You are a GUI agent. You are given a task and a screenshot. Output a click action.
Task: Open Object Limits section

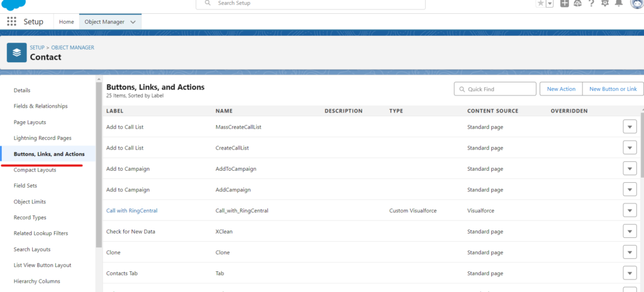click(x=30, y=202)
